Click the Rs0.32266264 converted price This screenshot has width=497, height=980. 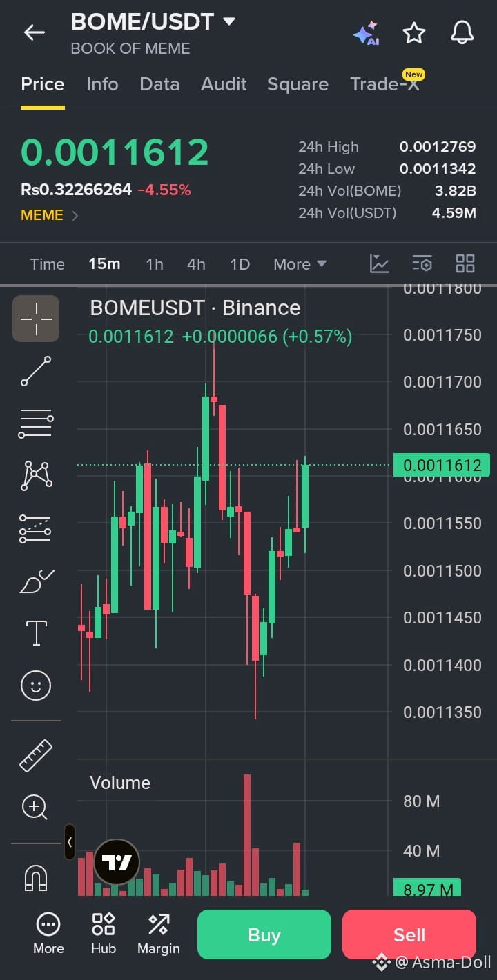(76, 190)
